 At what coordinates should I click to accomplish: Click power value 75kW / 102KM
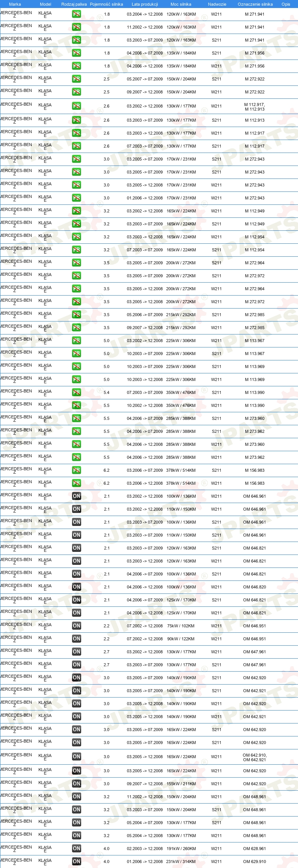tap(181, 626)
